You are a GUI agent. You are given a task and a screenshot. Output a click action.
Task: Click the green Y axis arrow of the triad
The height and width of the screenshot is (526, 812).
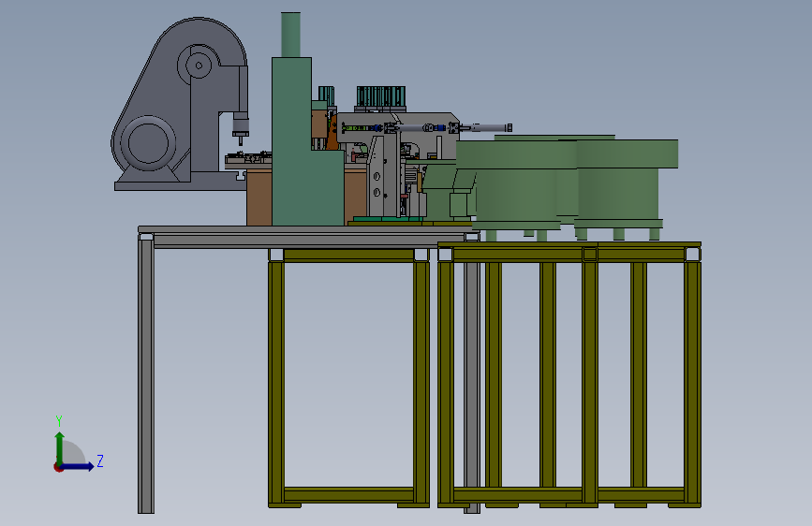60,447
